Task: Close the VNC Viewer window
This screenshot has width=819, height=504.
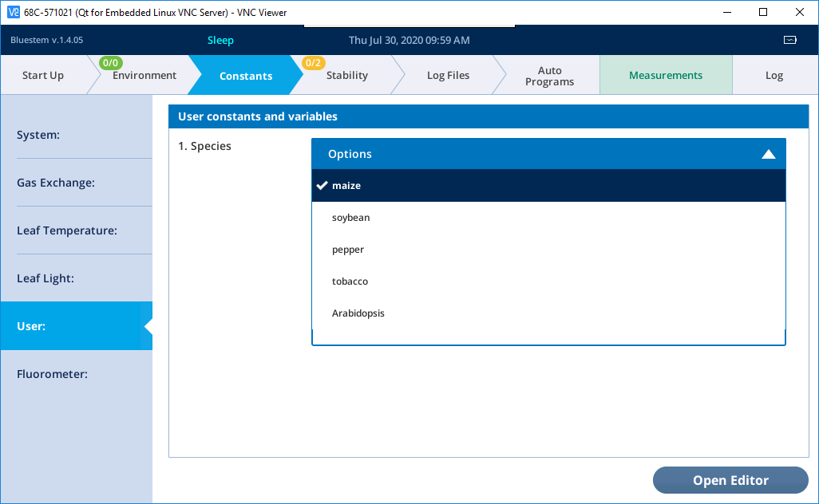Action: coord(800,12)
